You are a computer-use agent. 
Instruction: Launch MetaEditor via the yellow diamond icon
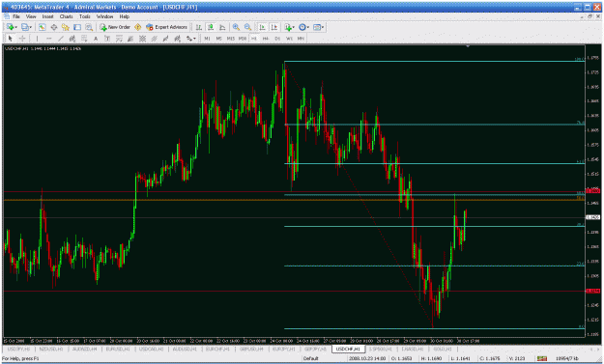point(138,27)
